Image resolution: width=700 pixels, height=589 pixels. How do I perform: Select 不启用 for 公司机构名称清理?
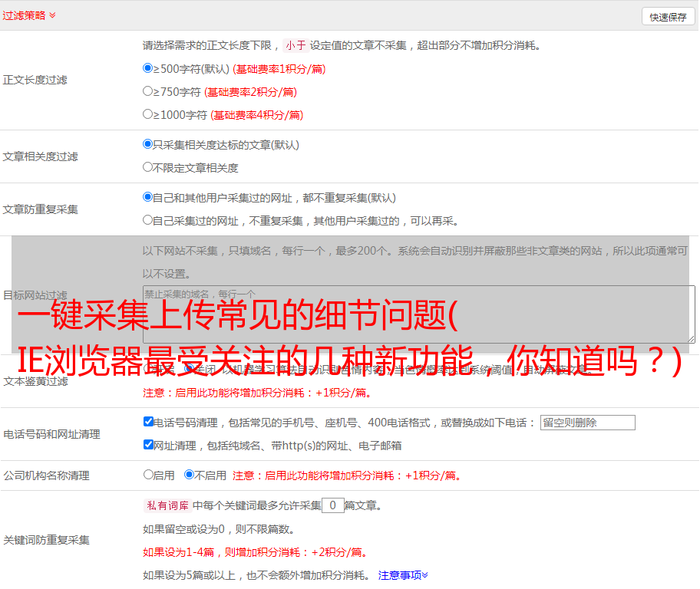[x=190, y=474]
